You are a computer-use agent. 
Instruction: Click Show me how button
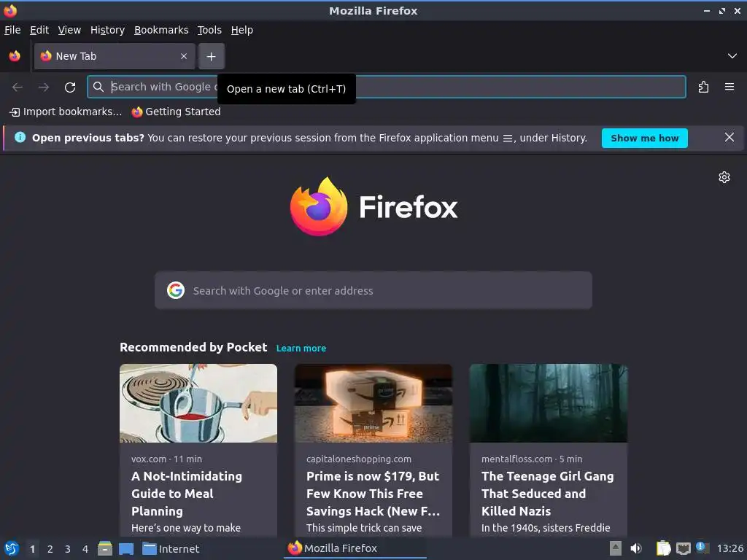click(645, 138)
